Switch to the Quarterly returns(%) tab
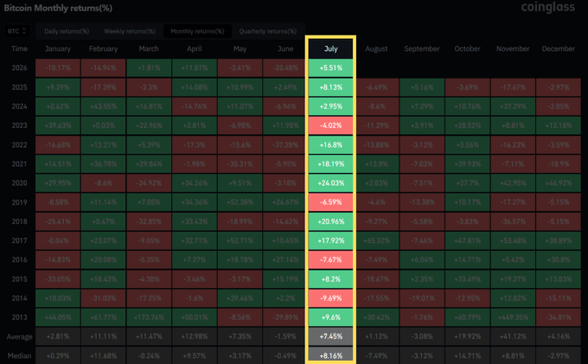This screenshot has height=364, width=588. tap(268, 31)
